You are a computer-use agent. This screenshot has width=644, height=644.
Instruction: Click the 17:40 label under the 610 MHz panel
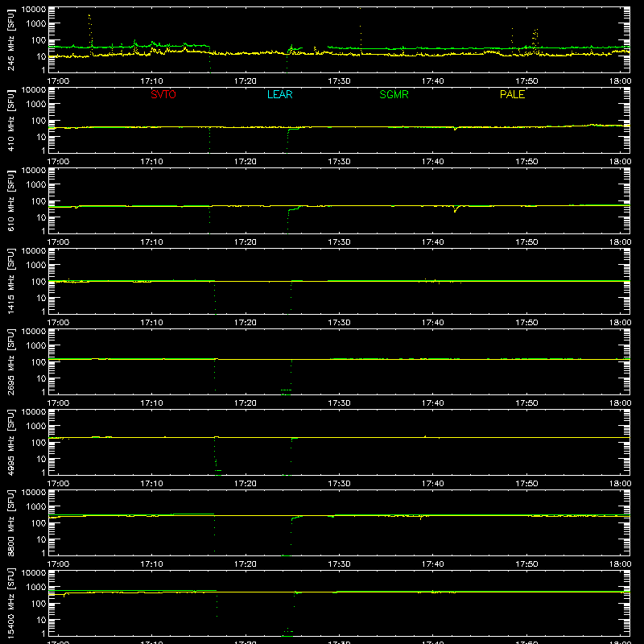(x=432, y=242)
